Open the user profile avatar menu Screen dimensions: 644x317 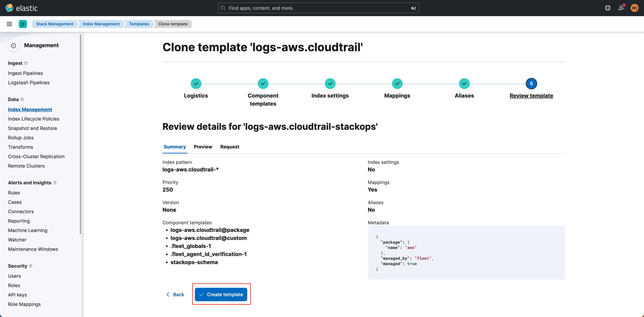tap(634, 8)
